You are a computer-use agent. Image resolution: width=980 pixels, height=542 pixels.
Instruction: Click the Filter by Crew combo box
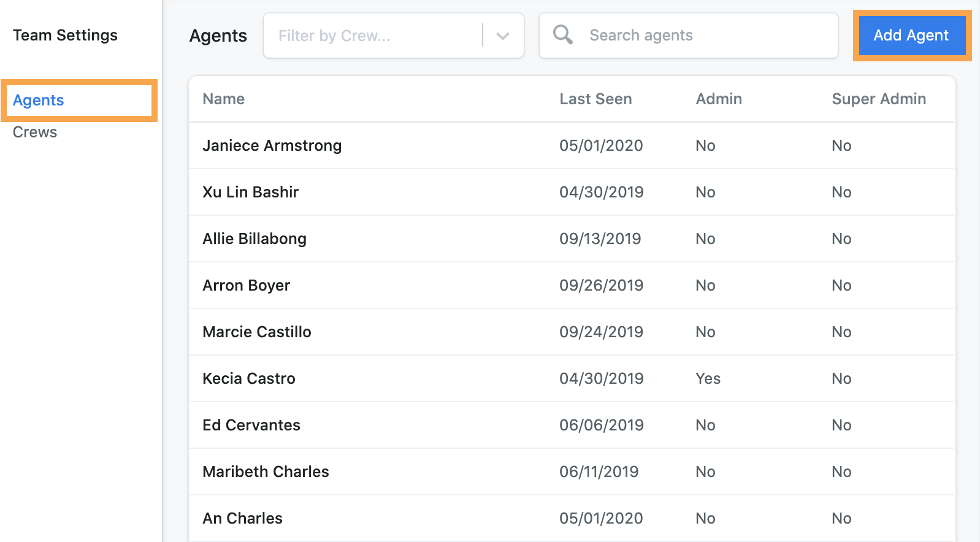394,36
